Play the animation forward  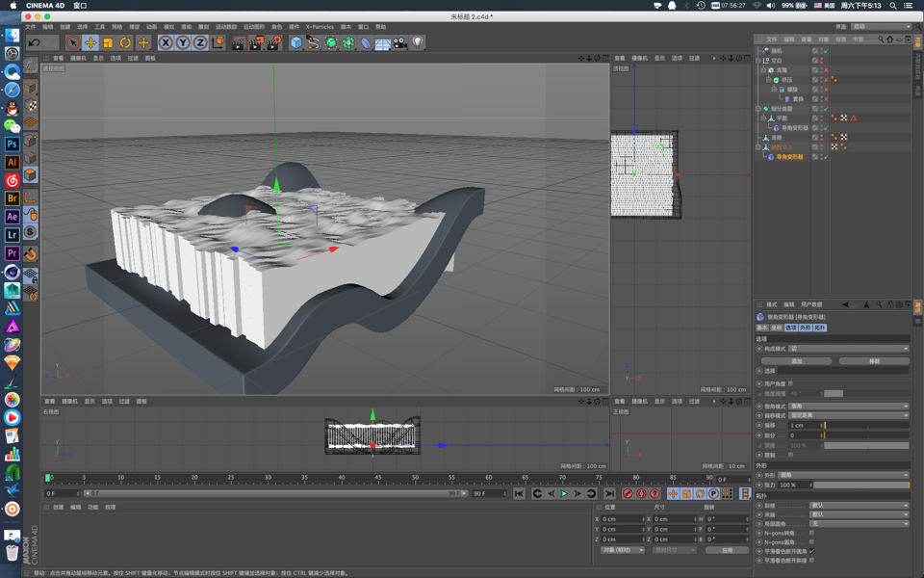(x=564, y=493)
